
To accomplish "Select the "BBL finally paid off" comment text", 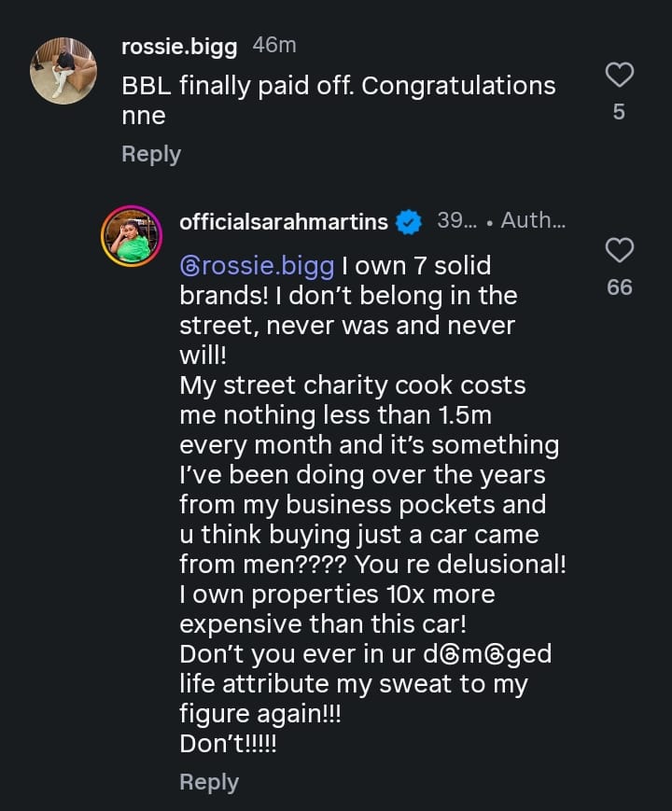I will [338, 86].
